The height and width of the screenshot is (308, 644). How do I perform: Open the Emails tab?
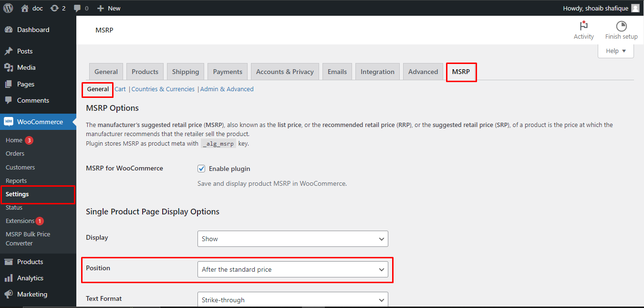point(337,72)
